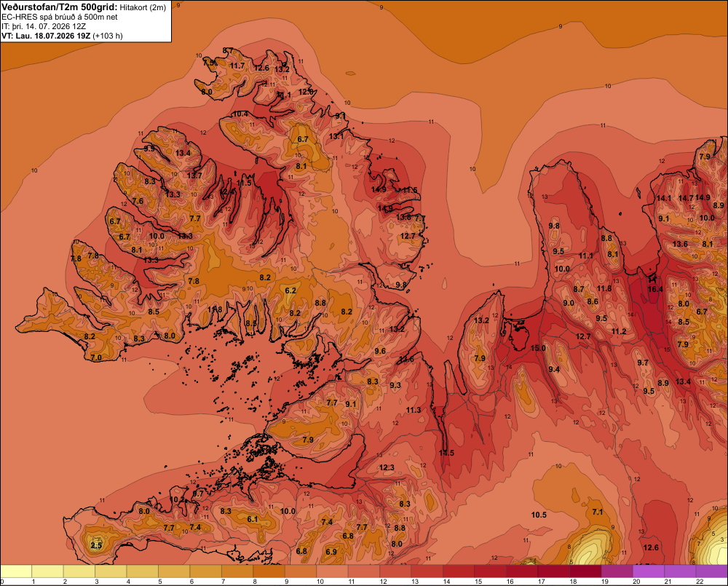Screen dimensions: 728x586
Task: Click the purple legend swatch for 19-20 degrees
Action: click(617, 571)
